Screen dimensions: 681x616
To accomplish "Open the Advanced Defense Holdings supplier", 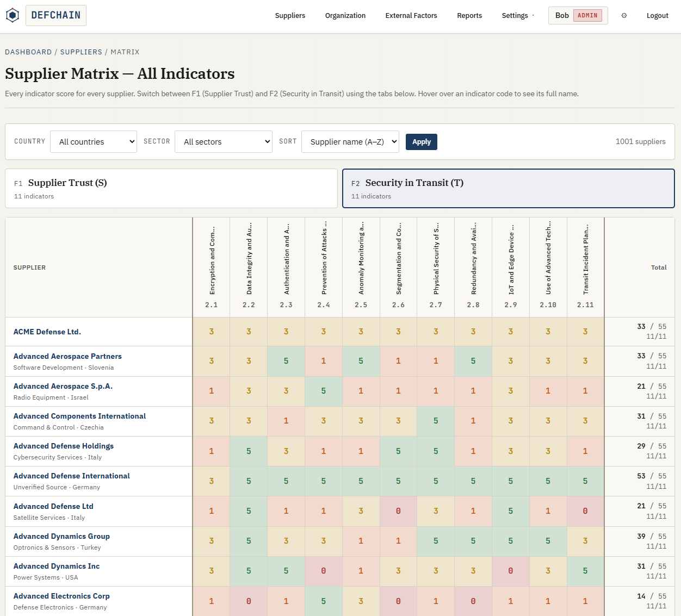I will (64, 446).
